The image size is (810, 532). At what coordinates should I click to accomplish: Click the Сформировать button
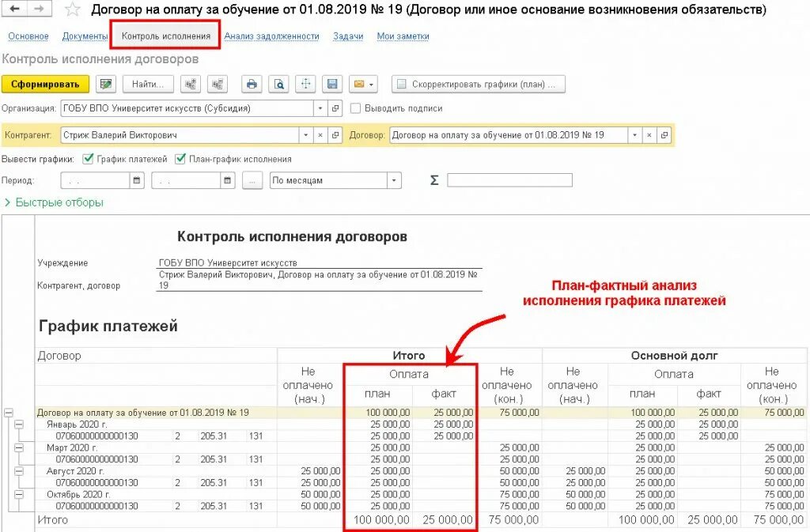click(46, 84)
